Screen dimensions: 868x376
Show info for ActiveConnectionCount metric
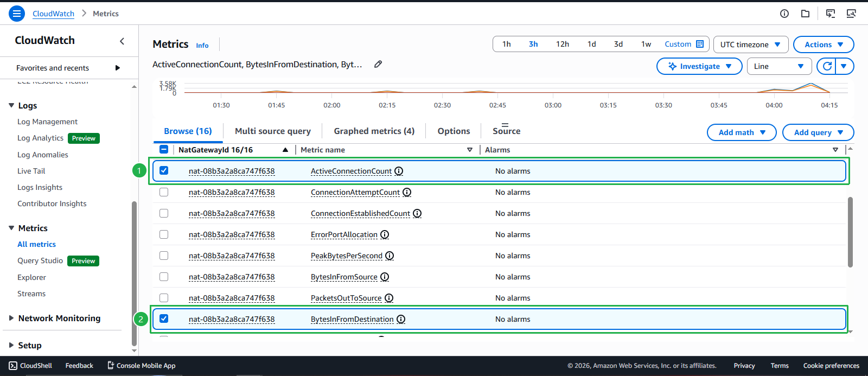(x=399, y=171)
